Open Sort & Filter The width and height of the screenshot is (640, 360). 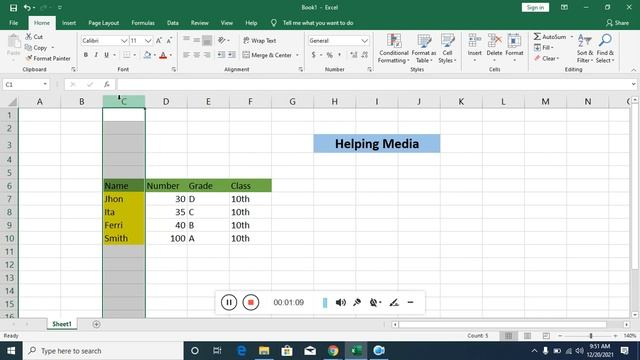pos(585,49)
